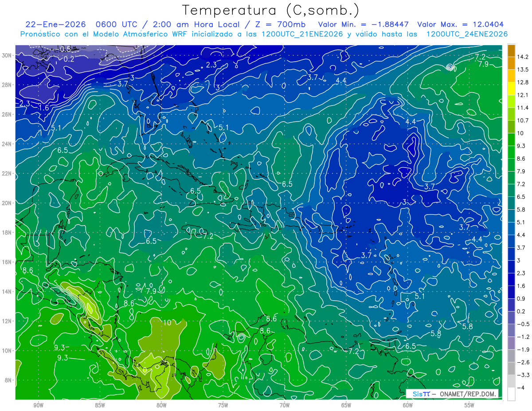Image resolution: width=532 pixels, height=411 pixels.
Task: Click legend value "-2.6"
Action: click(524, 362)
